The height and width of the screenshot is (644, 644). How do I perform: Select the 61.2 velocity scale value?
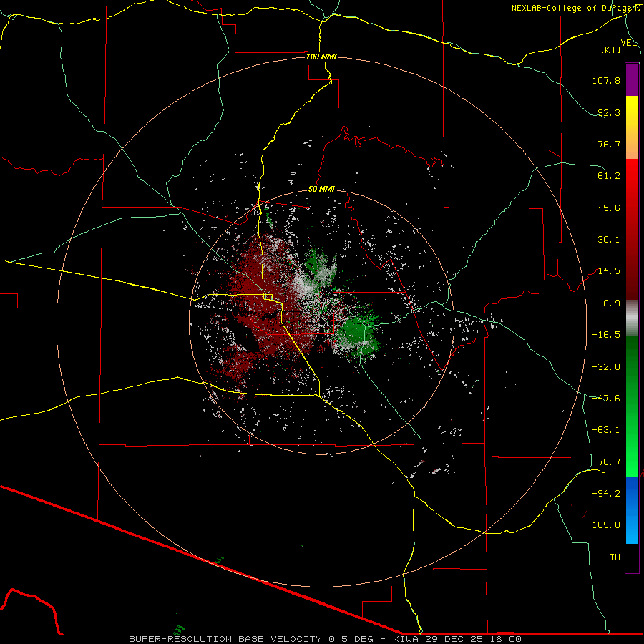pos(609,176)
